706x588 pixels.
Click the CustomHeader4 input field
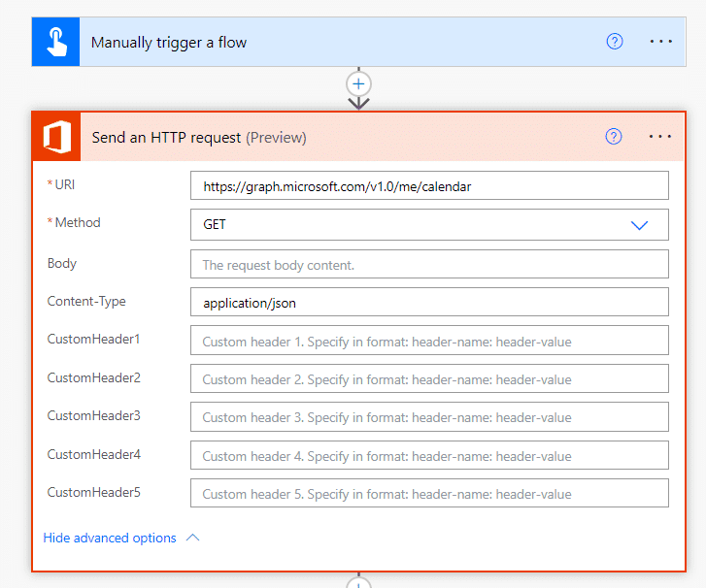429,455
